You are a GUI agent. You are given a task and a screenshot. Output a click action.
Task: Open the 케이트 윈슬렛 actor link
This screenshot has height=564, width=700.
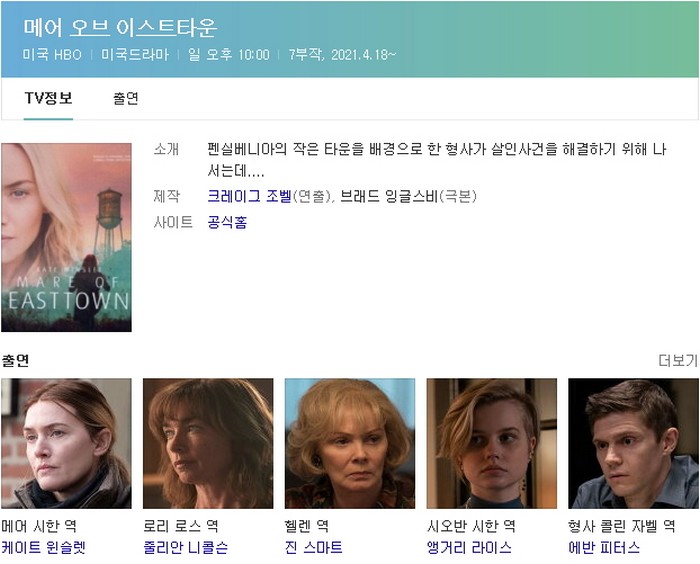[x=43, y=547]
